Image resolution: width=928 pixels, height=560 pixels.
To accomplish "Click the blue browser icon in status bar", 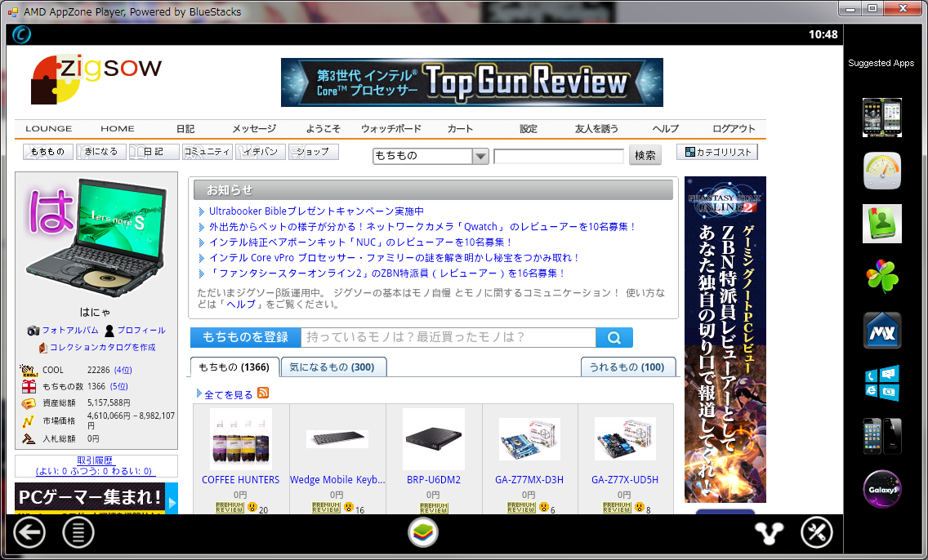I will point(21,34).
